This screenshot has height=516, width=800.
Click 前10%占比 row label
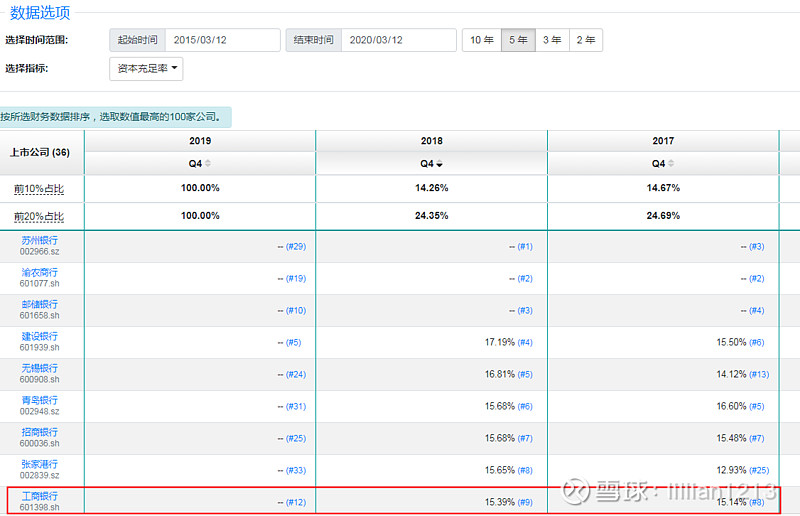(x=39, y=189)
